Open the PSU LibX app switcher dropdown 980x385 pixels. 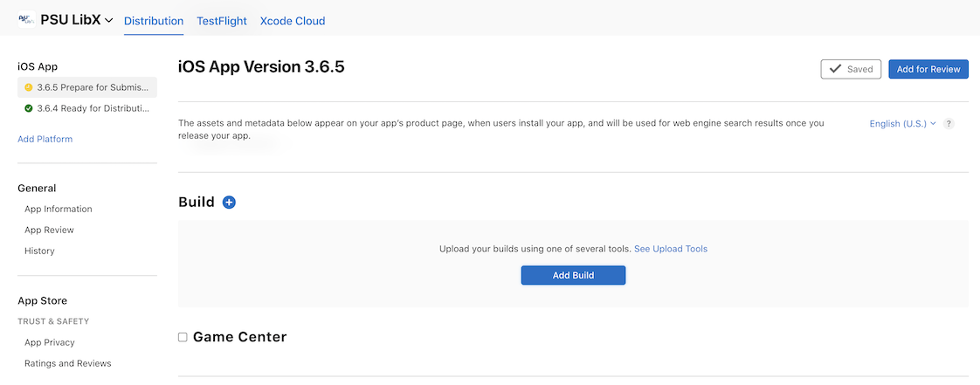pos(76,20)
